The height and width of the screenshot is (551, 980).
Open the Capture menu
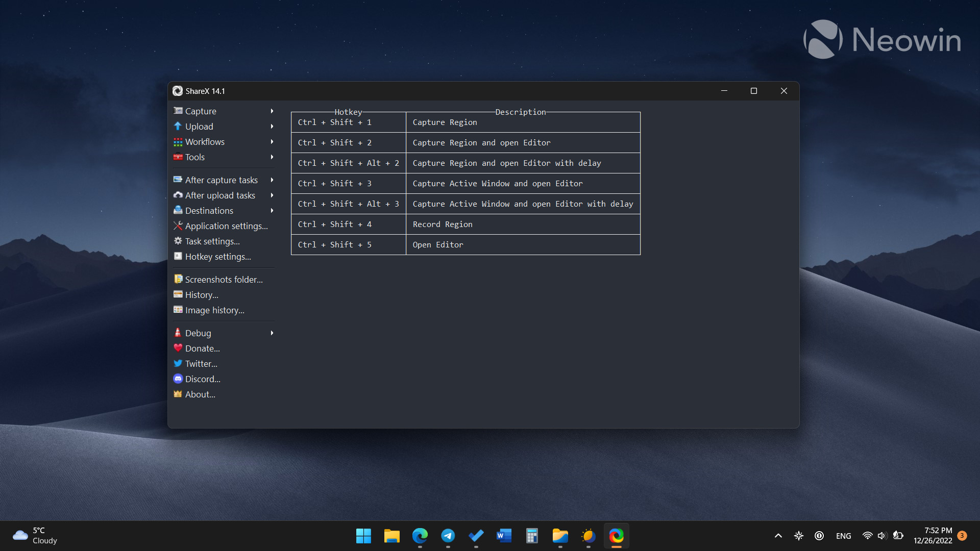pyautogui.click(x=224, y=111)
